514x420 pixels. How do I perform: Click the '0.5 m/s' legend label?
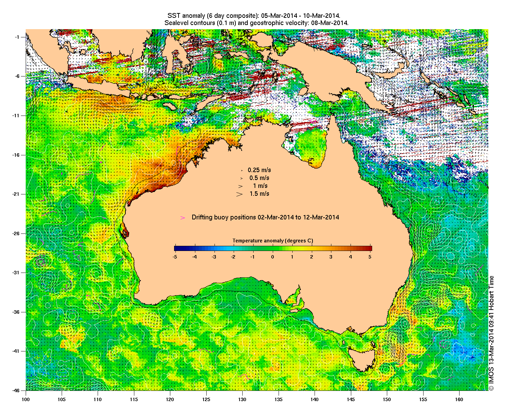click(x=259, y=178)
